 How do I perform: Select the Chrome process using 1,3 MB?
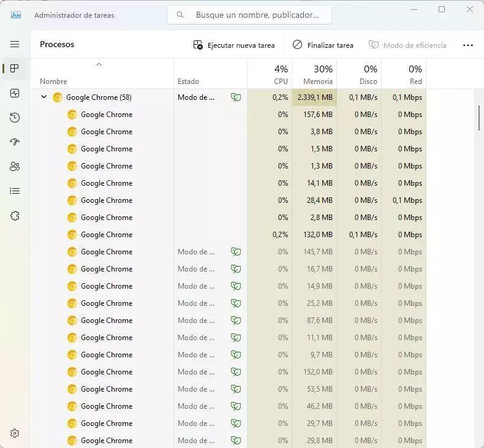pos(229,166)
